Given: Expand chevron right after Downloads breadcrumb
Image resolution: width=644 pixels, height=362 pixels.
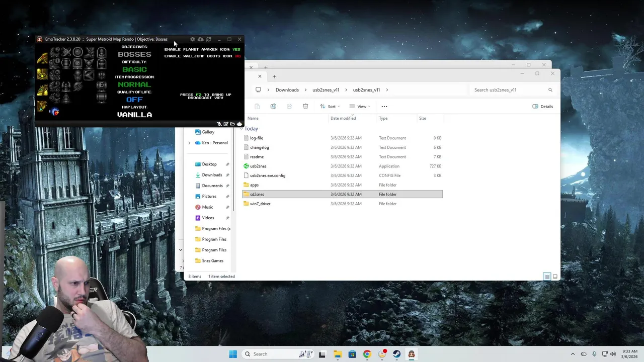Looking at the screenshot, I should click(x=305, y=90).
